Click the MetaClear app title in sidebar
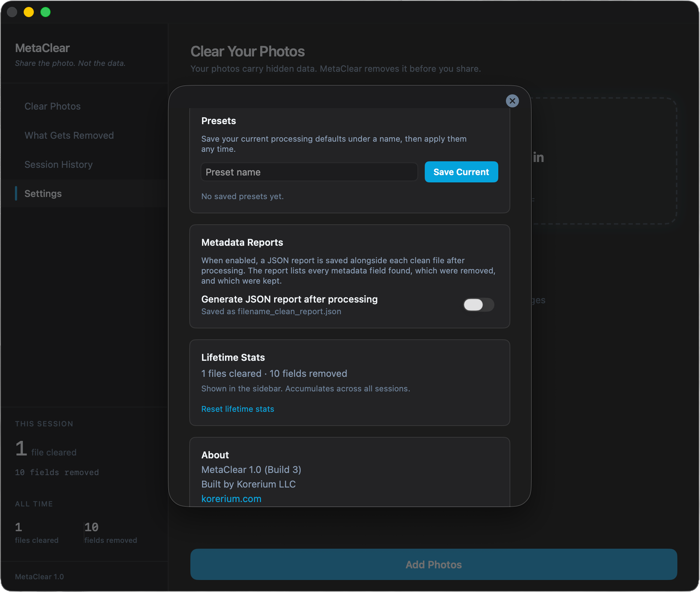Image resolution: width=700 pixels, height=592 pixels. (42, 48)
